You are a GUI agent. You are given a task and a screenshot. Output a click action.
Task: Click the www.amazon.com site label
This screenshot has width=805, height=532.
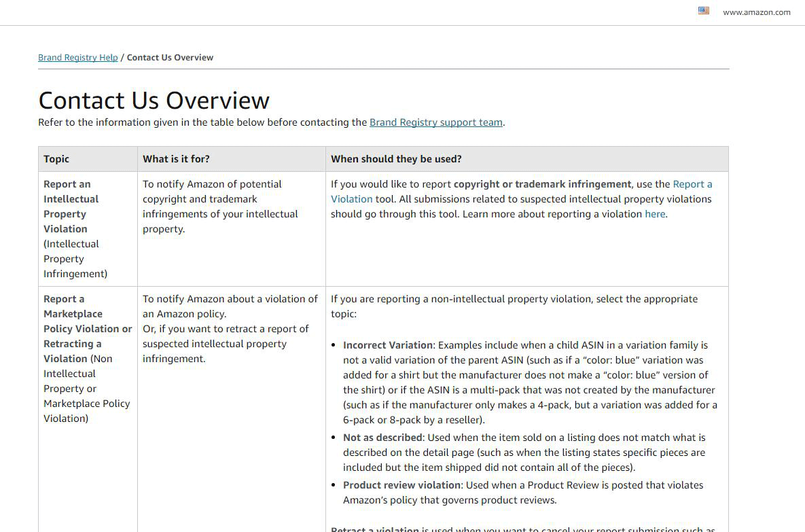pos(756,12)
